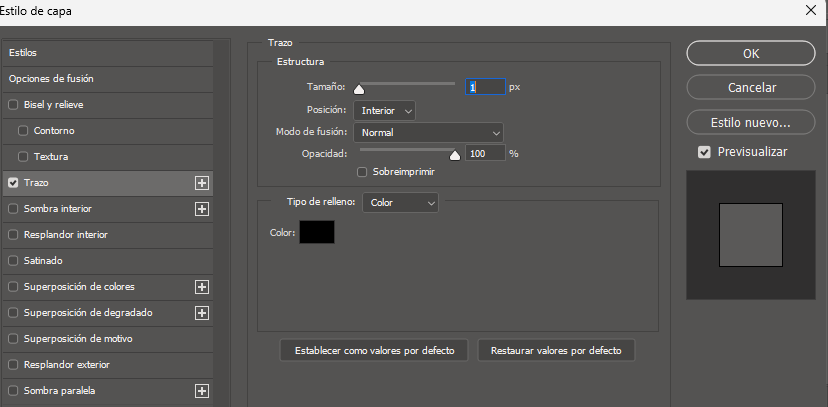Toggle the Sobreimprimir checkbox
This screenshot has width=828, height=407.
click(362, 172)
